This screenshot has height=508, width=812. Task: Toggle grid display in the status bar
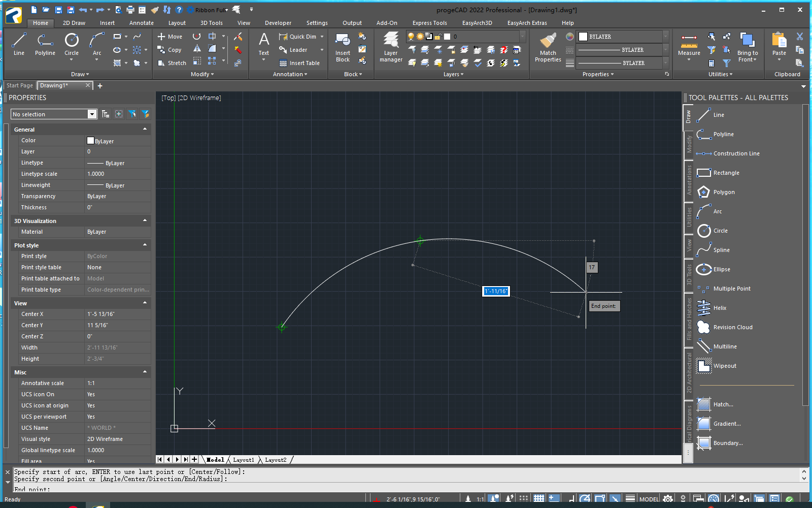(539, 499)
